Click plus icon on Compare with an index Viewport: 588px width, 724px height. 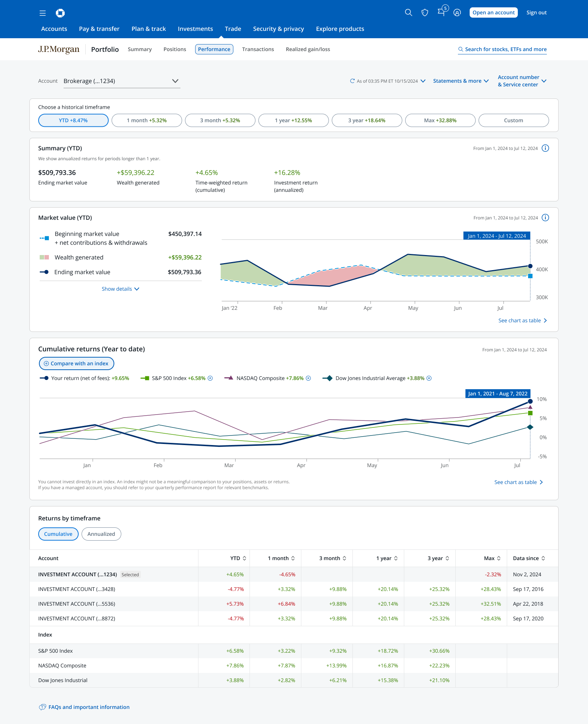click(46, 363)
